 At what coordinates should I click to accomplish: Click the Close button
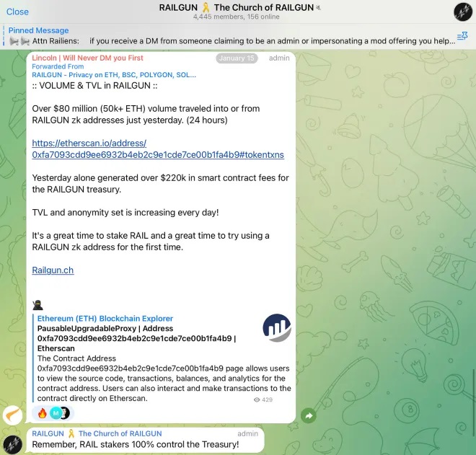17,12
